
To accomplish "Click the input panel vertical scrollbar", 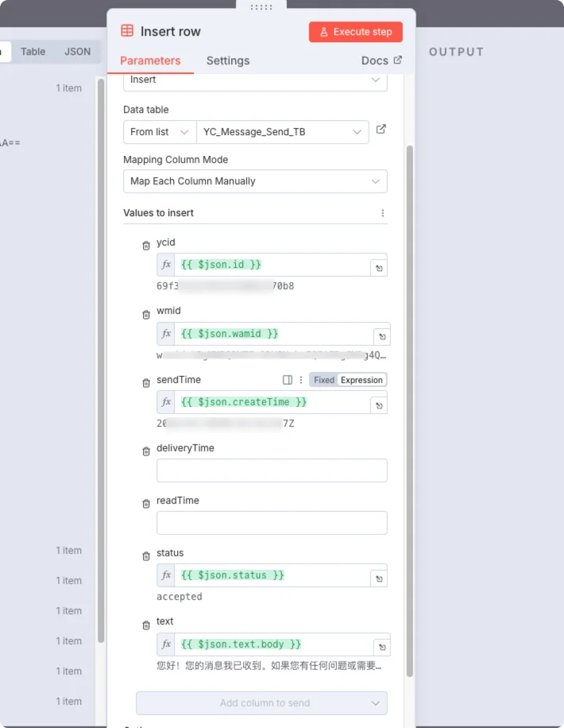I will coord(101,360).
